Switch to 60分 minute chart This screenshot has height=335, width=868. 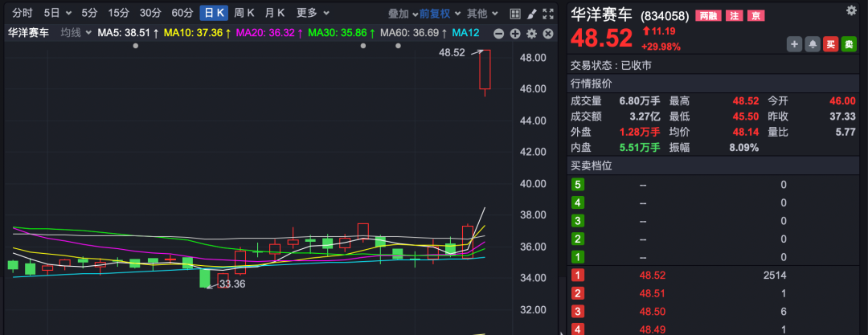(x=182, y=13)
